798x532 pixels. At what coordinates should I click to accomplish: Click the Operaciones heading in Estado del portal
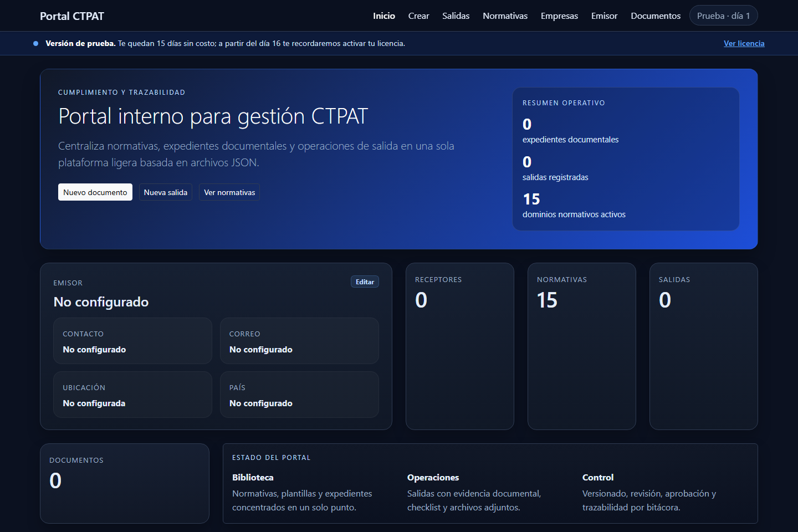tap(433, 477)
